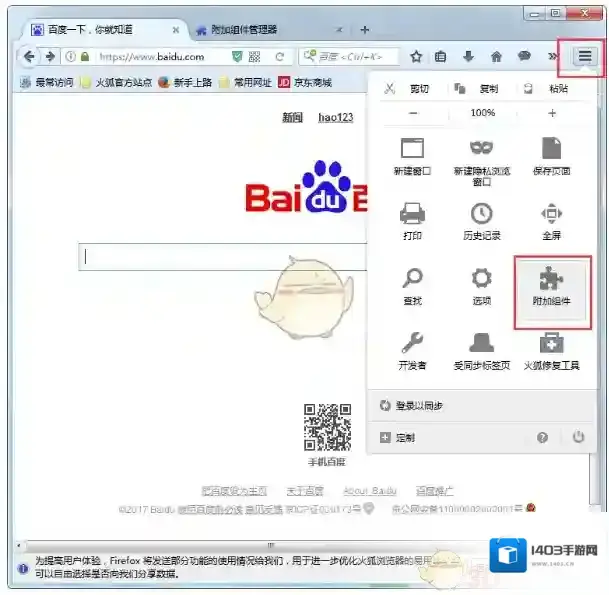
Task: Open a new tab with plus button
Action: pos(365,30)
